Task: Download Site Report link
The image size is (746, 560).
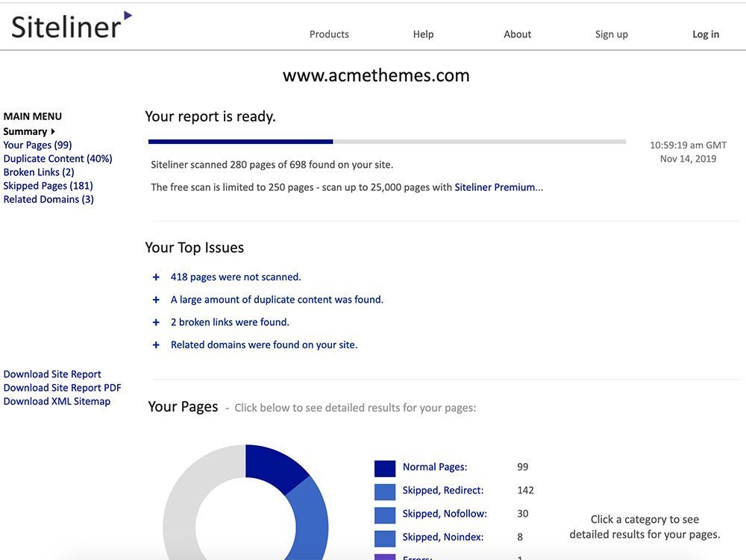Action: click(52, 374)
